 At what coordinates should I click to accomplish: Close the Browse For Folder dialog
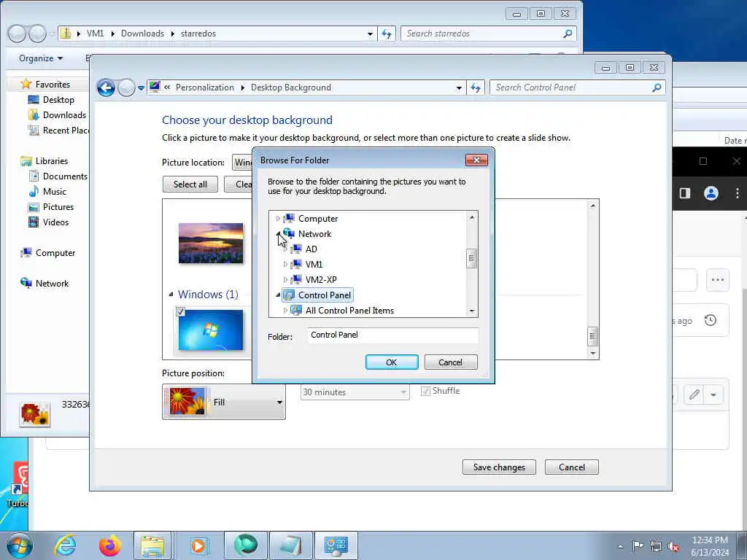pos(476,160)
